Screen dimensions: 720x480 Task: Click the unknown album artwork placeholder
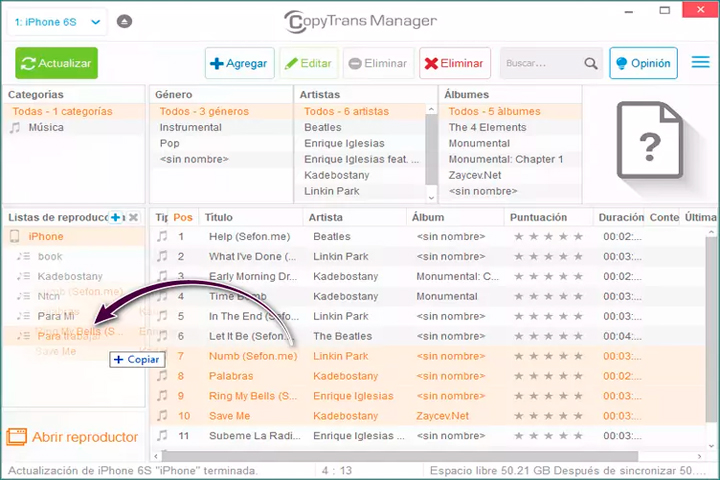pos(650,140)
